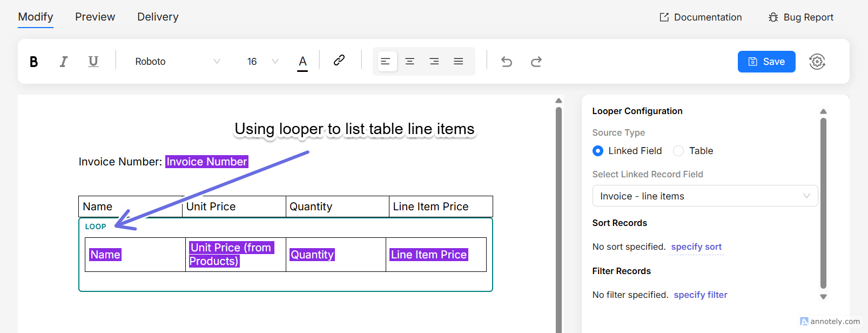Screen dimensions: 868x333
Task: Toggle italic formatting
Action: 64,62
